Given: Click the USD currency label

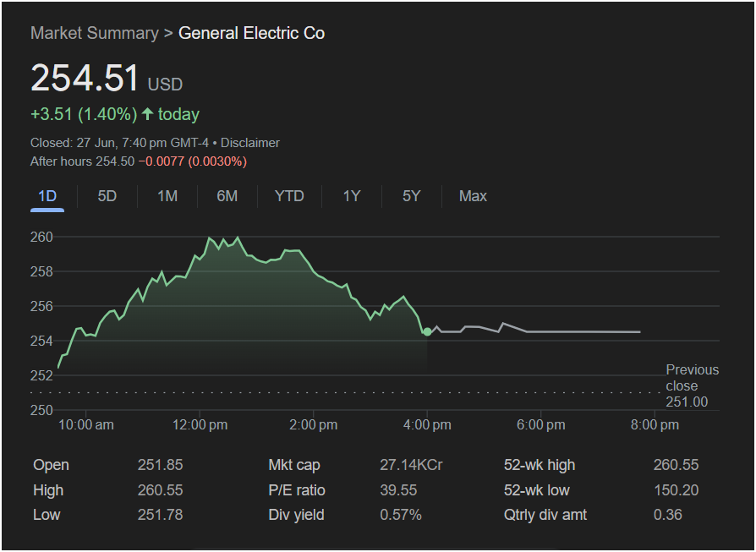Looking at the screenshot, I should [165, 85].
